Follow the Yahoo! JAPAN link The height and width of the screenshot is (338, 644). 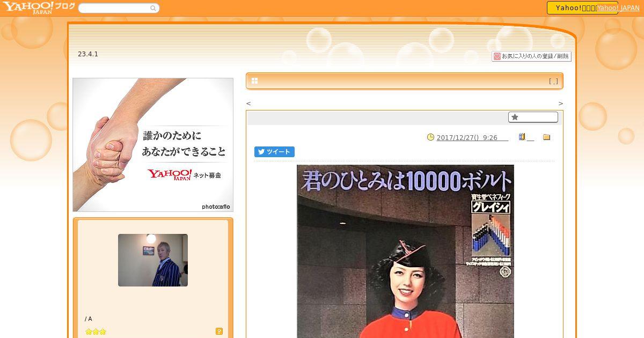pos(618,8)
